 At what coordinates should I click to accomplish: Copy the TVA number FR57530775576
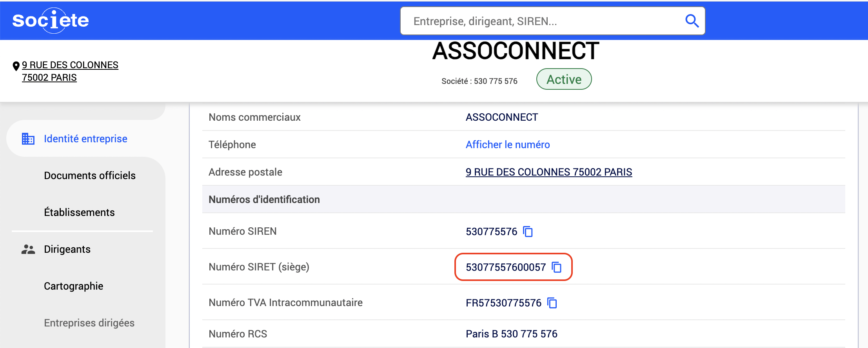[x=552, y=303]
